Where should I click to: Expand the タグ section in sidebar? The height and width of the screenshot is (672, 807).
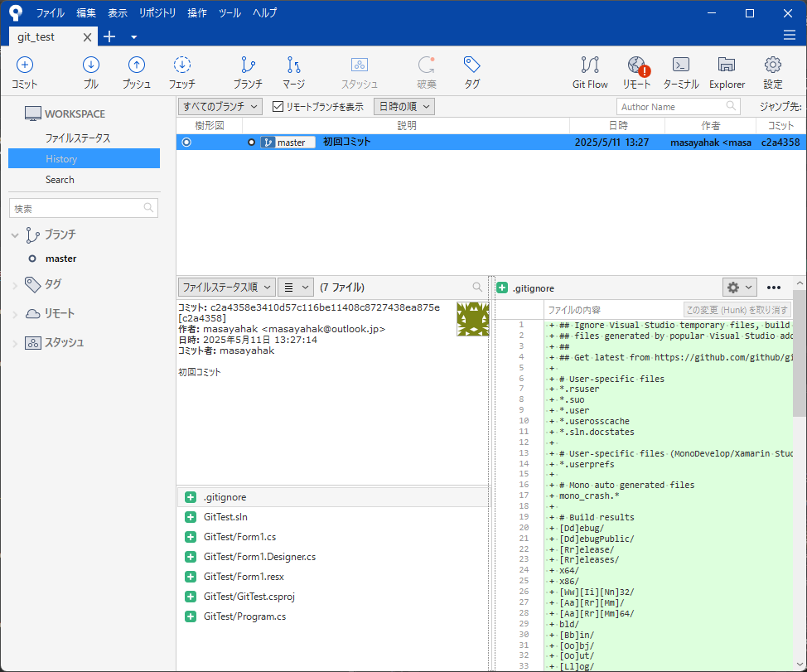[x=15, y=285]
